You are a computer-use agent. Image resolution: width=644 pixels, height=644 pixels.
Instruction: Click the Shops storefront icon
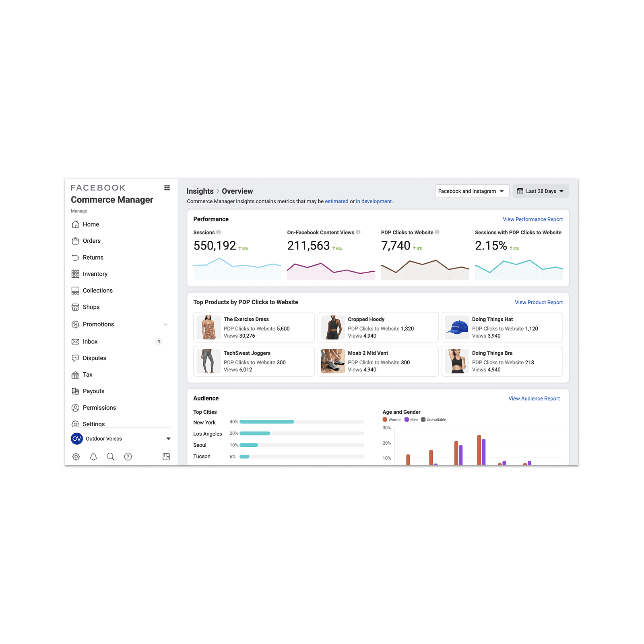click(75, 307)
